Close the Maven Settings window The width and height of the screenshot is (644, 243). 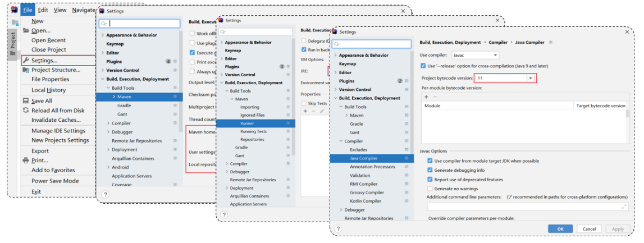pyautogui.click(x=403, y=11)
